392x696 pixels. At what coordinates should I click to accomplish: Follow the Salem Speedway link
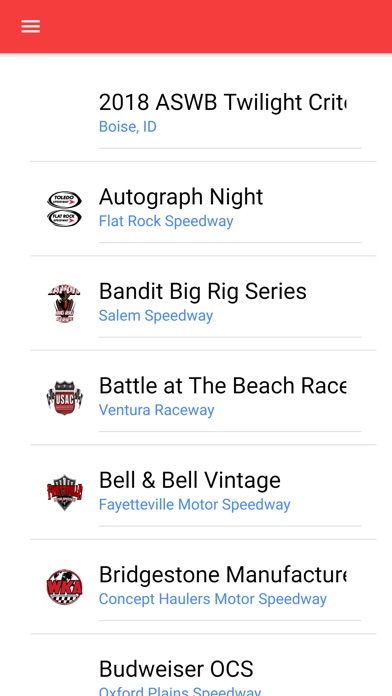156,316
